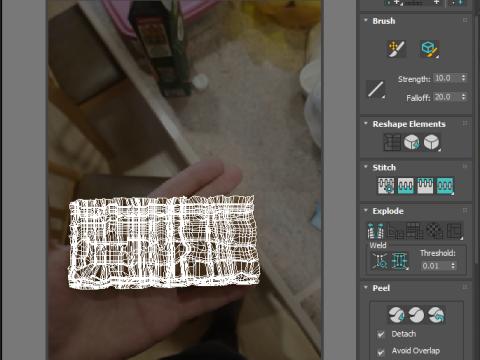
Task: Collapse the Stitch rollout
Action: (x=366, y=167)
